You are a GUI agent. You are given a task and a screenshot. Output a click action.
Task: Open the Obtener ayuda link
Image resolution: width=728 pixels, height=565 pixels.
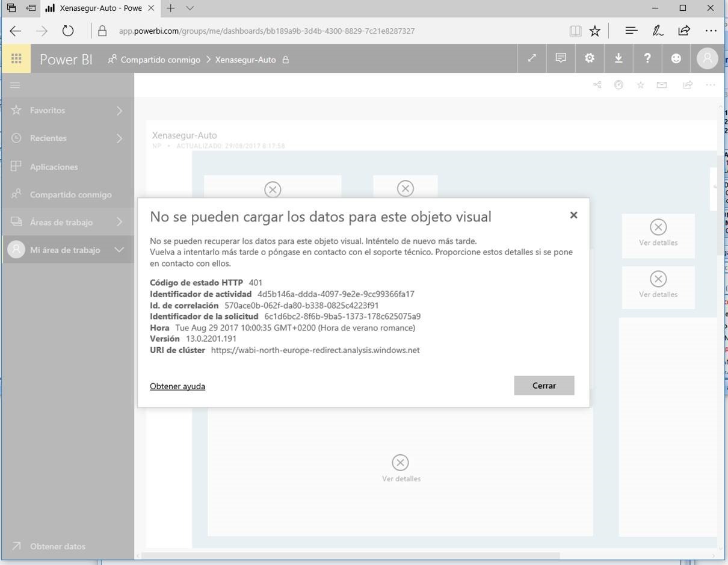pyautogui.click(x=177, y=386)
